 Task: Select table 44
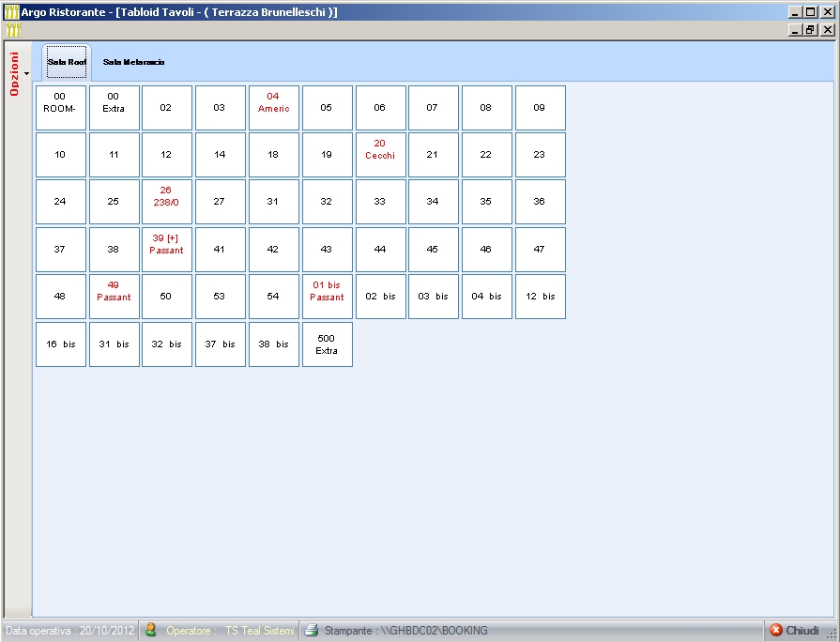381,250
